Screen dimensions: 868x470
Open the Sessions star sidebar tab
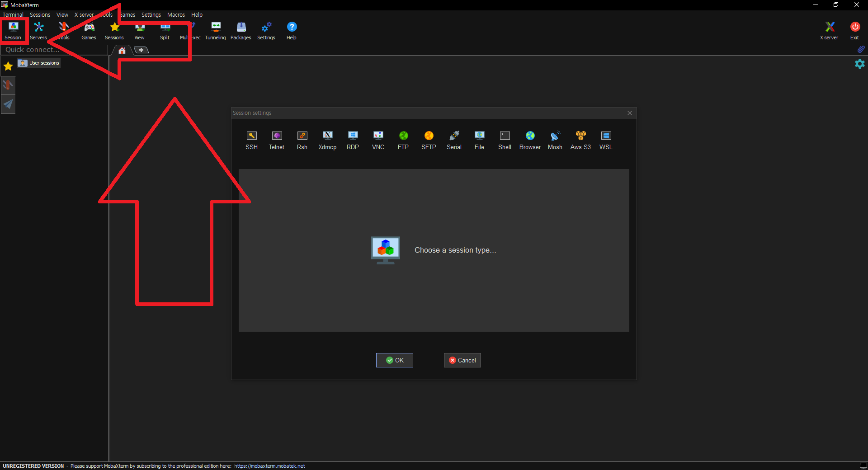pos(8,66)
